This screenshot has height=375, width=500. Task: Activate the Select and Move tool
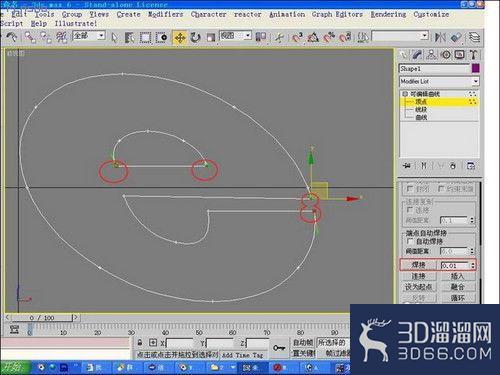click(x=180, y=37)
